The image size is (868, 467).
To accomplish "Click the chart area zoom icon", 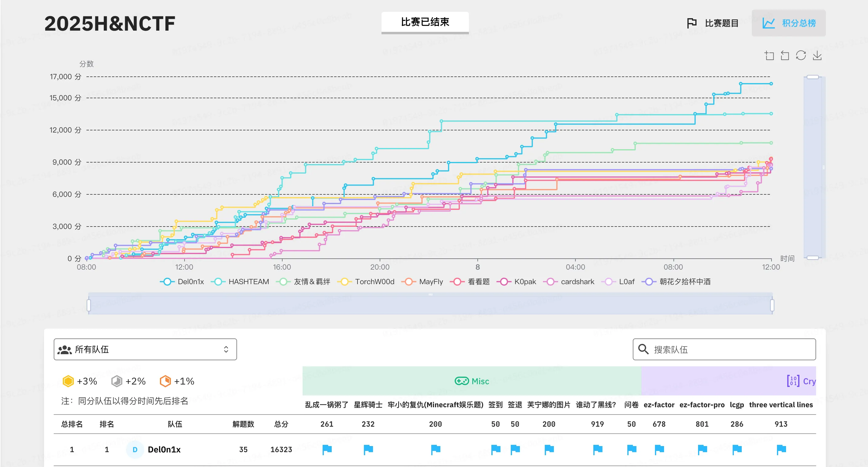I will (x=769, y=55).
